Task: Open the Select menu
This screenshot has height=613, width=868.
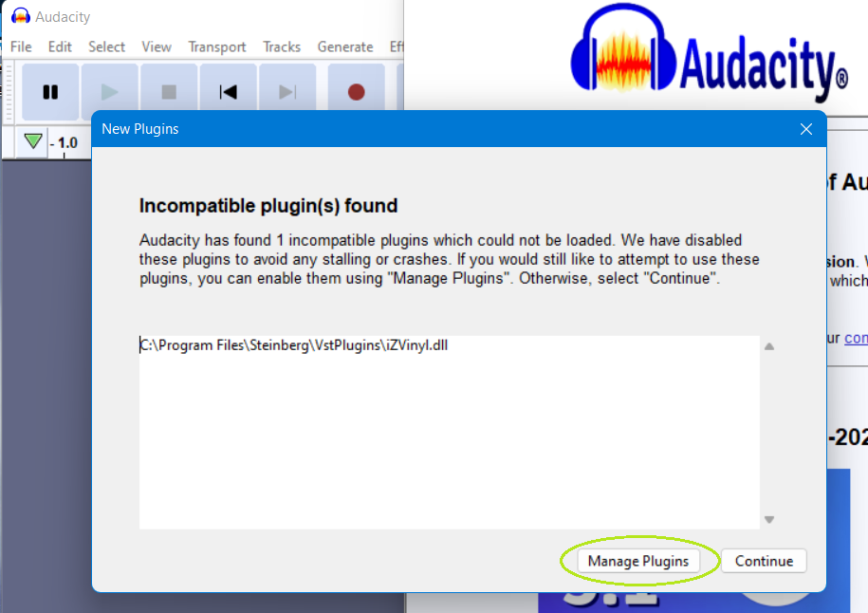Action: [x=106, y=46]
